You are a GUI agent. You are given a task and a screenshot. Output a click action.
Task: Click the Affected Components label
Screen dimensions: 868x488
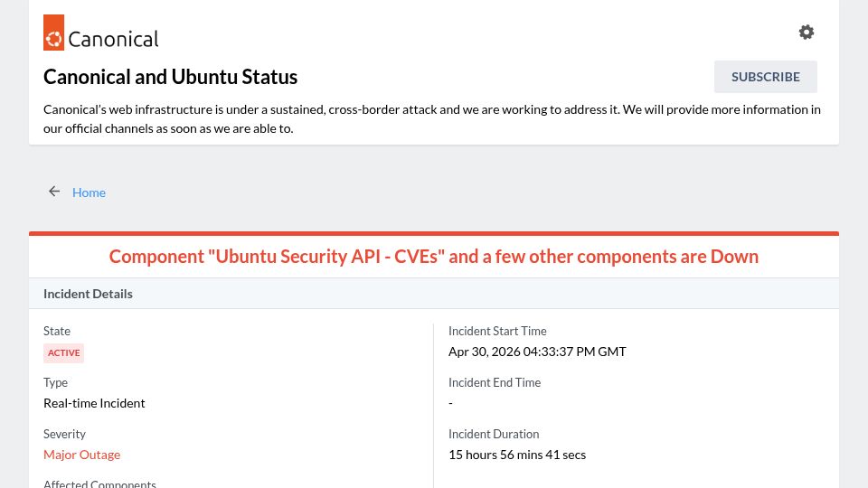point(99,483)
